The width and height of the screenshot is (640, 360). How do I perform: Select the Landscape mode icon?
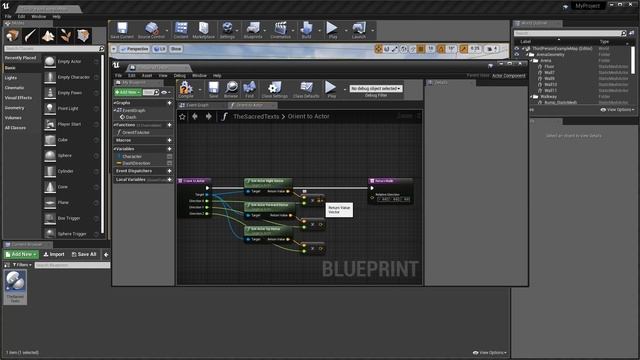pos(48,36)
